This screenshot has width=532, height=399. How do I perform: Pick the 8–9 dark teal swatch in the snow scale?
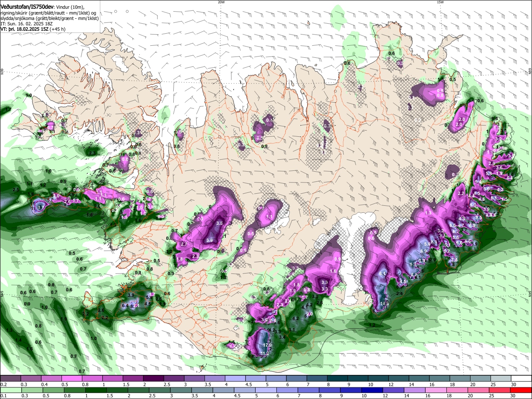coord(337,379)
